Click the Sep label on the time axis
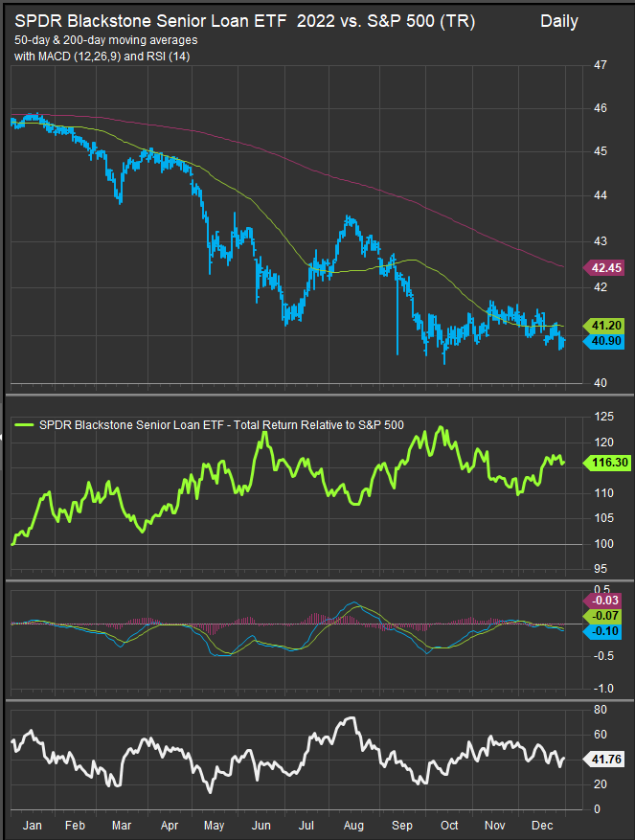The image size is (635, 840). click(402, 826)
